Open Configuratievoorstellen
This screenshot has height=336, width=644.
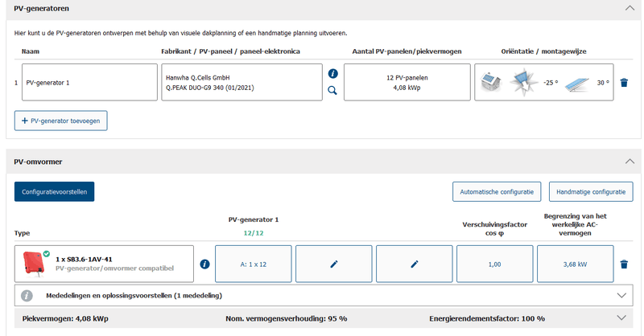pos(54,191)
